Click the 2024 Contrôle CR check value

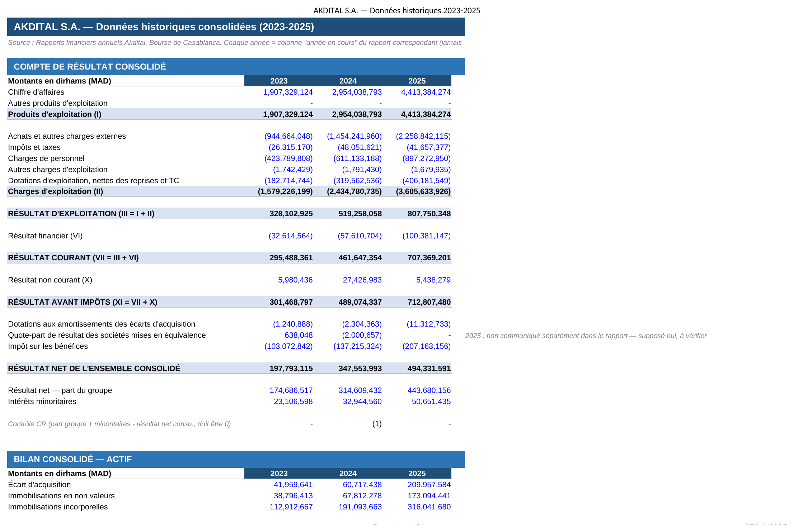[x=377, y=424]
